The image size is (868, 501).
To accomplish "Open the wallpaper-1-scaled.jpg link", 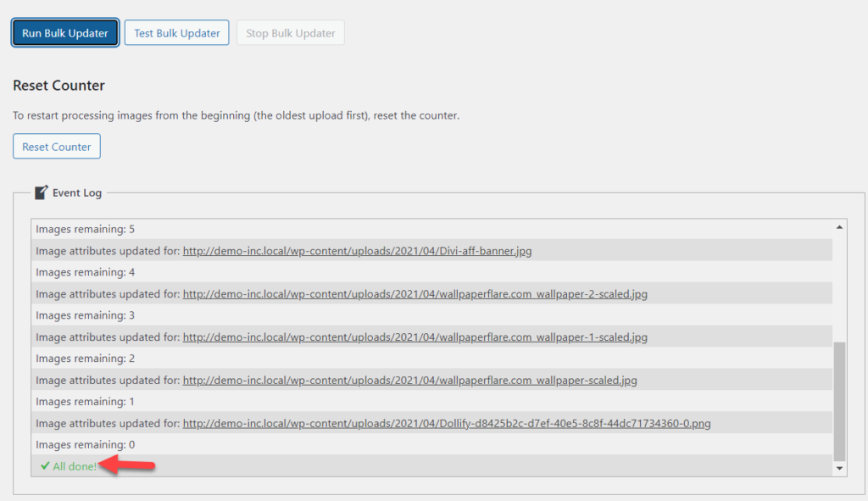I will pos(415,337).
